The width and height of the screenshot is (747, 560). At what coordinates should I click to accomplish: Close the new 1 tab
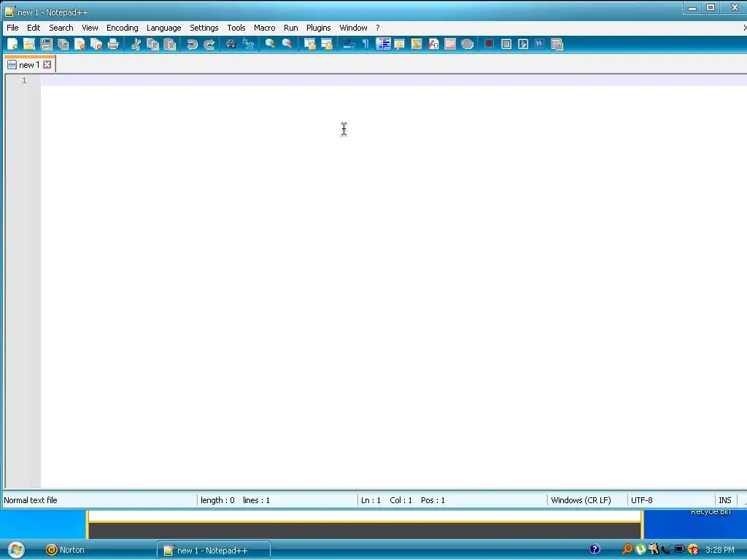[x=47, y=65]
